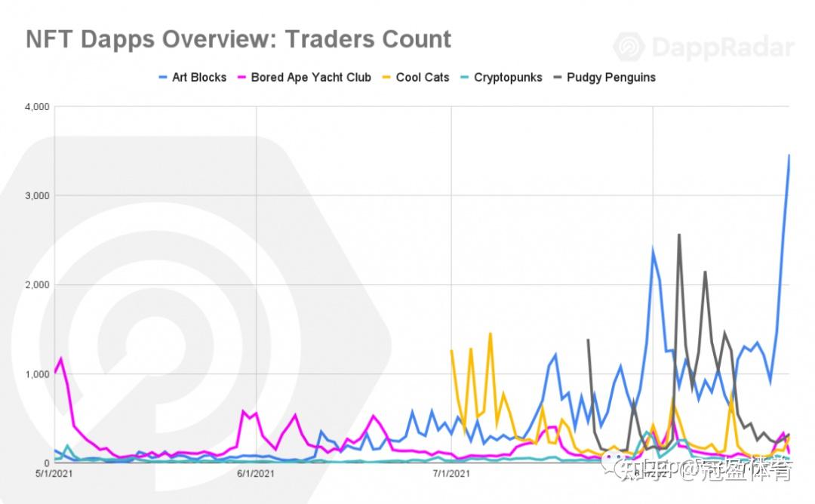
Task: Click the Art Blocks peak at the far right
Action: point(789,155)
